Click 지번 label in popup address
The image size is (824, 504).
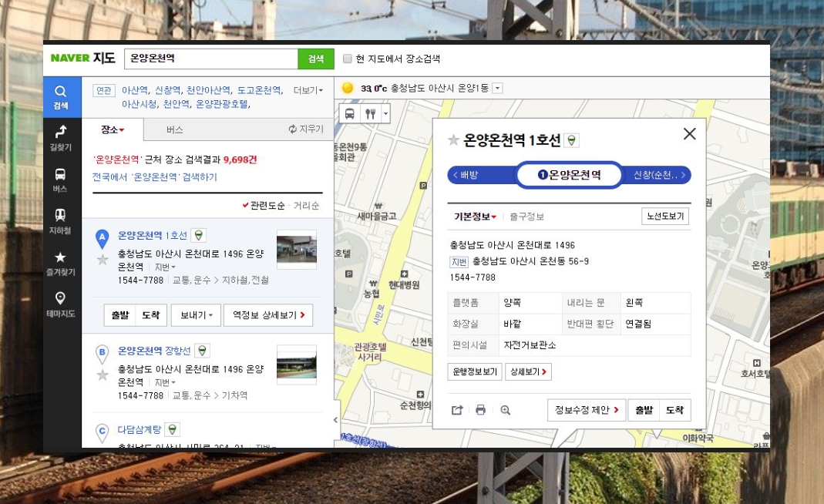pos(459,262)
